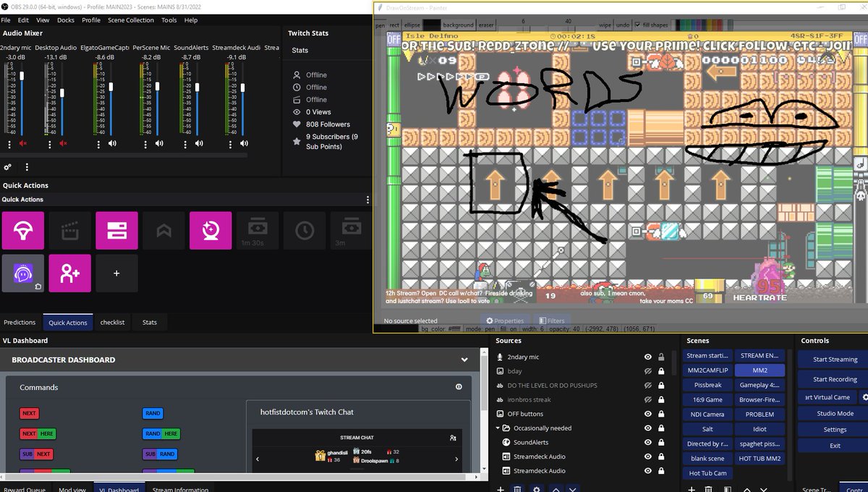This screenshot has width=868, height=492.
Task: Open the Audio Mixer advanced properties gears
Action: [x=7, y=167]
